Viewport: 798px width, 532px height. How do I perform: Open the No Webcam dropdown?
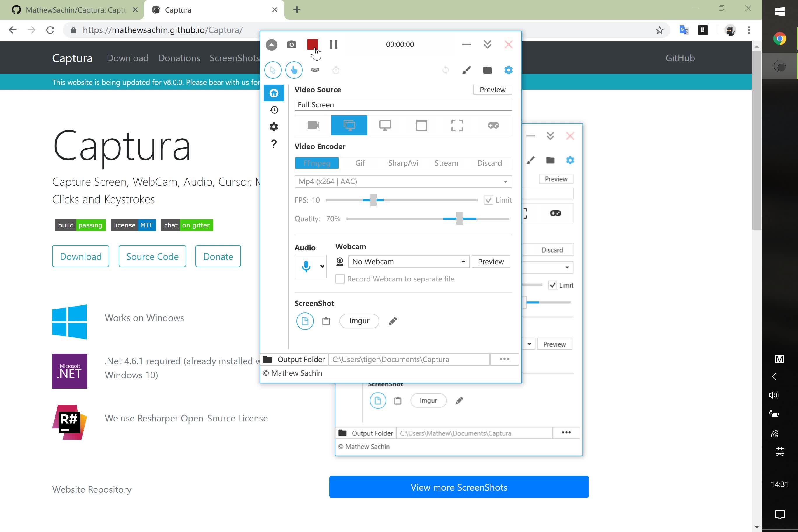(409, 262)
